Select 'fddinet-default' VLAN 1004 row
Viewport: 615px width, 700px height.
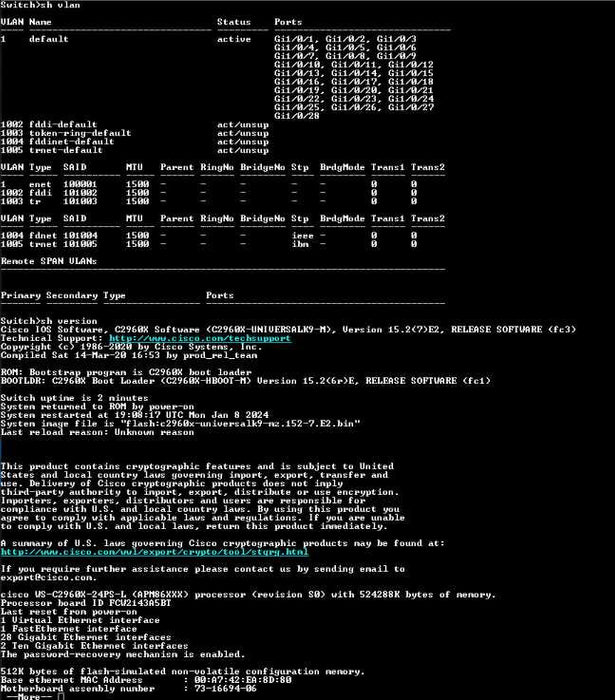click(135, 142)
